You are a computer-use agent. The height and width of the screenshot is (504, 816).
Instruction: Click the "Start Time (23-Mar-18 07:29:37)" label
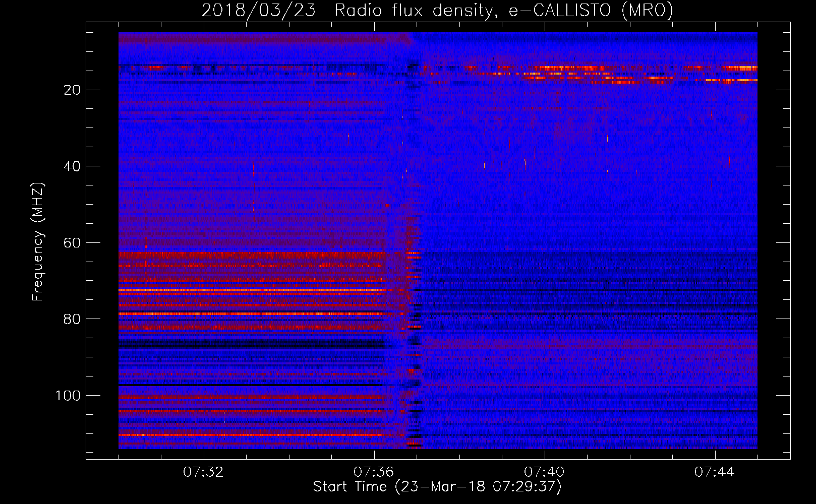point(437,487)
